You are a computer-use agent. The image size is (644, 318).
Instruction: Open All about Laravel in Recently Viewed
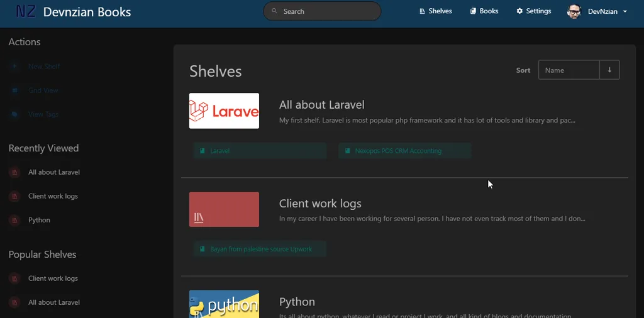(x=54, y=172)
